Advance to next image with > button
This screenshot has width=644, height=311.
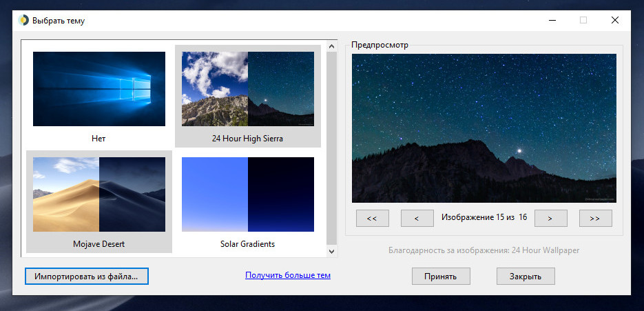tap(550, 219)
